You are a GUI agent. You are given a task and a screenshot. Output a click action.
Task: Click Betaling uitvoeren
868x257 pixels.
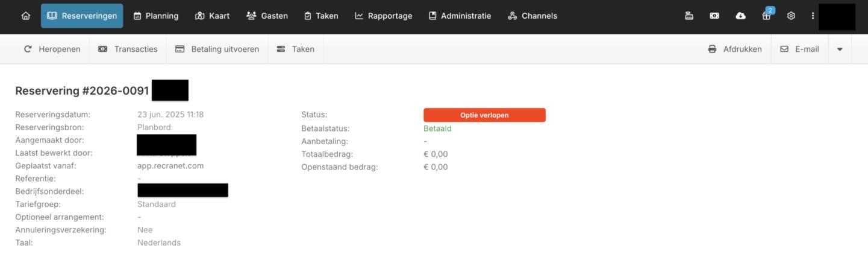pos(217,49)
